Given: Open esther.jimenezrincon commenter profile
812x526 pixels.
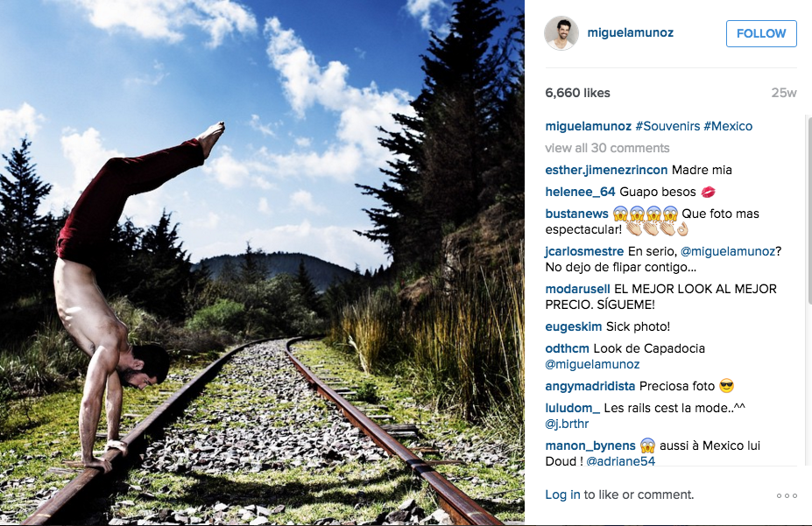Looking at the screenshot, I should [606, 170].
